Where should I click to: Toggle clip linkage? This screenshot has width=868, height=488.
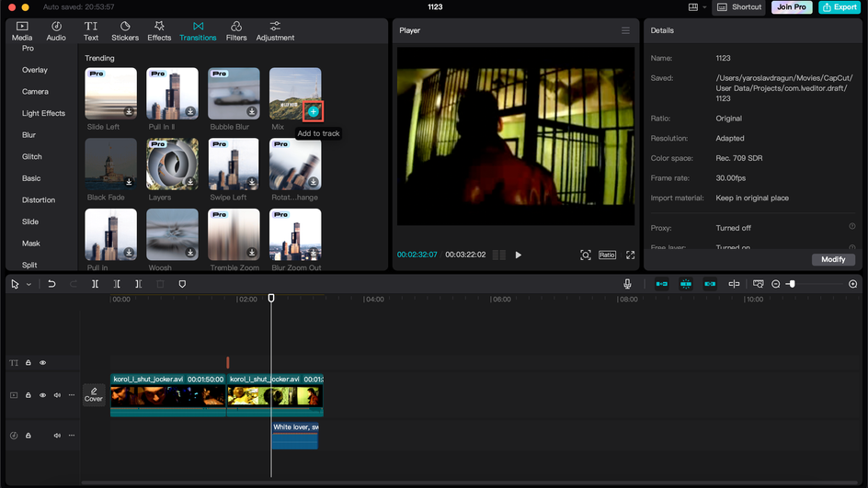710,284
